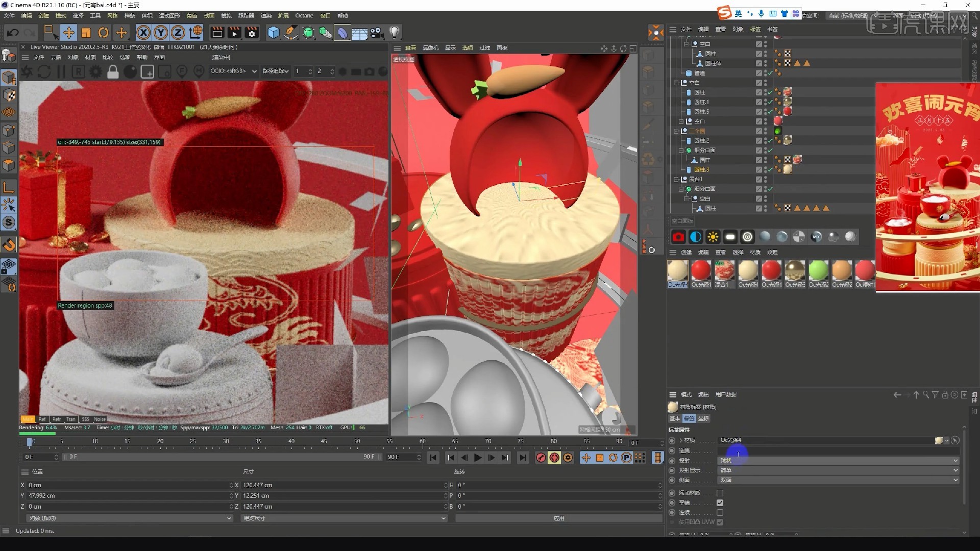Click the beige material tag on 圆柱.3
Viewport: 980px width, 551px height.
click(788, 169)
